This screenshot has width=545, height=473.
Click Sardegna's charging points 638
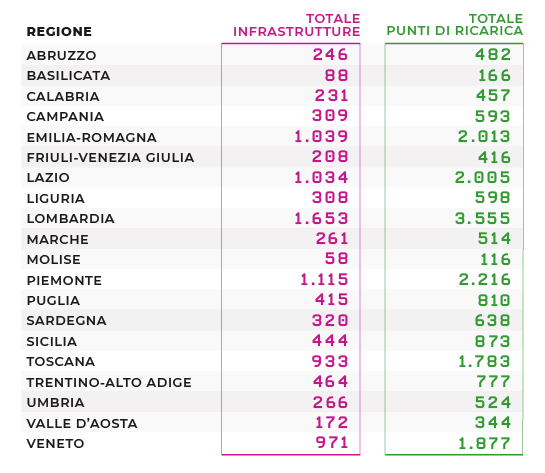[x=493, y=320]
